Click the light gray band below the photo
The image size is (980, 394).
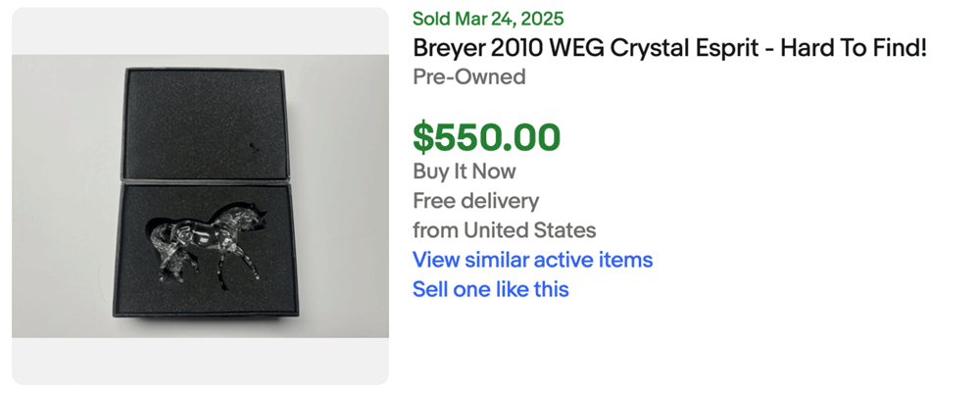200,361
